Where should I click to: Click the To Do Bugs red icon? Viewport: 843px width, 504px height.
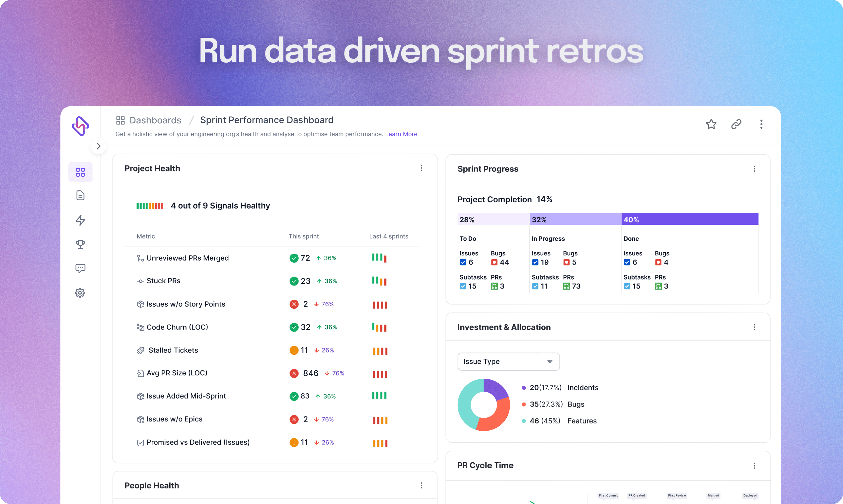point(494,262)
